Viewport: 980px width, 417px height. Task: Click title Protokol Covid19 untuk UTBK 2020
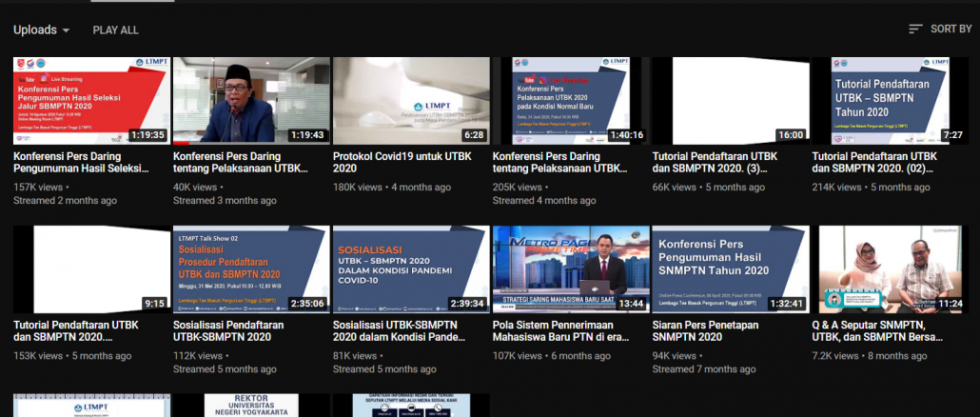point(402,163)
